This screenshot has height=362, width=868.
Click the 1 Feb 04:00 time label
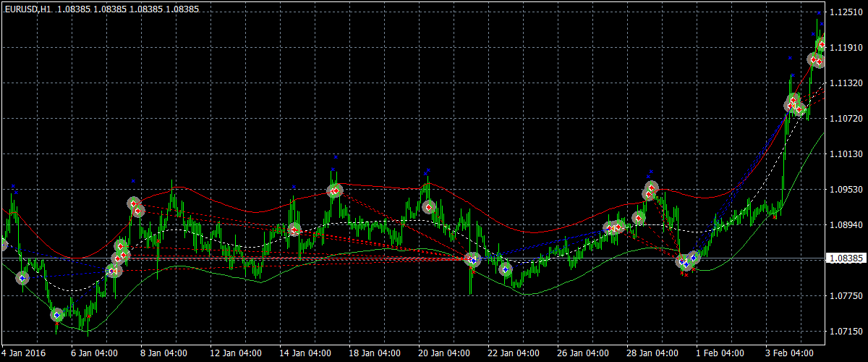pos(720,353)
